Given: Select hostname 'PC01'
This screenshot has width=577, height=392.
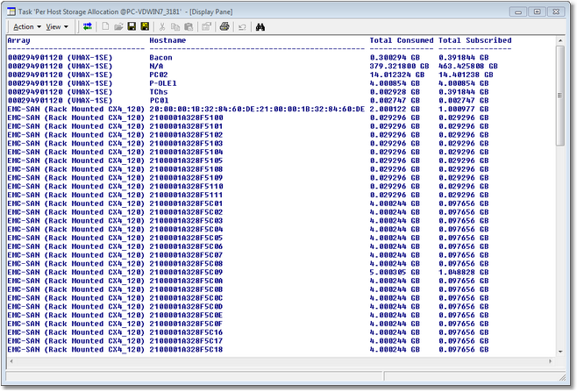Looking at the screenshot, I should point(159,101).
